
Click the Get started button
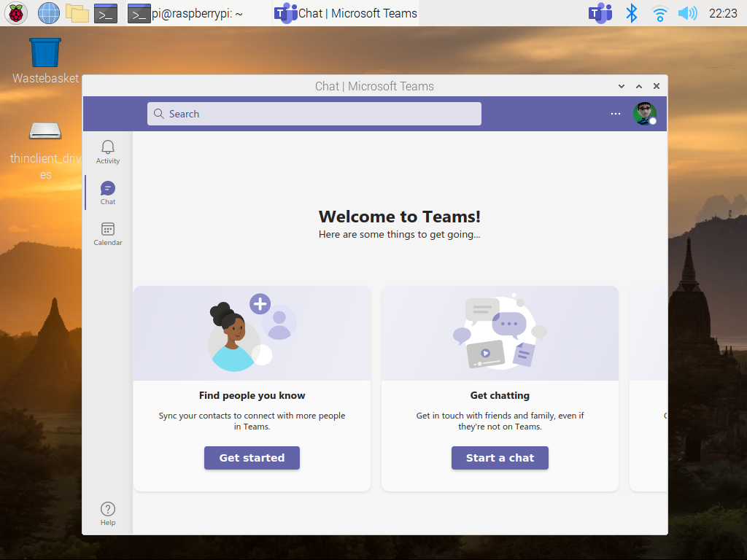click(x=252, y=458)
